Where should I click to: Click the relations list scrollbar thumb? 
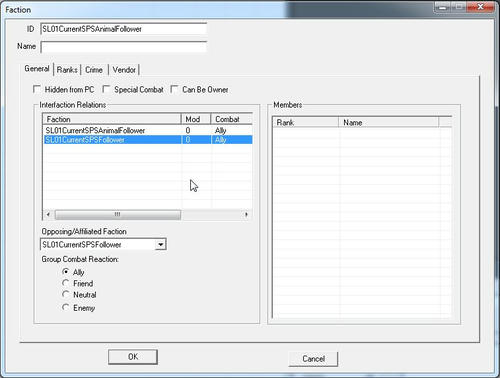point(118,214)
